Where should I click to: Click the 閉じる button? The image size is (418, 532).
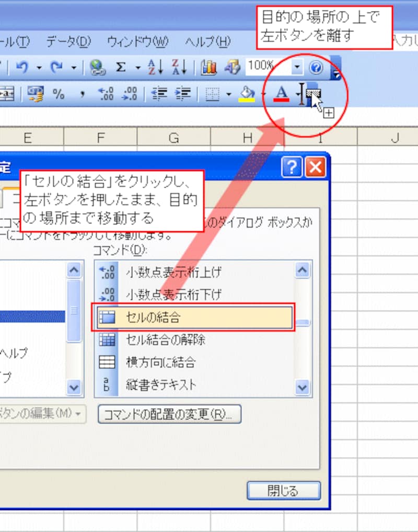(284, 491)
